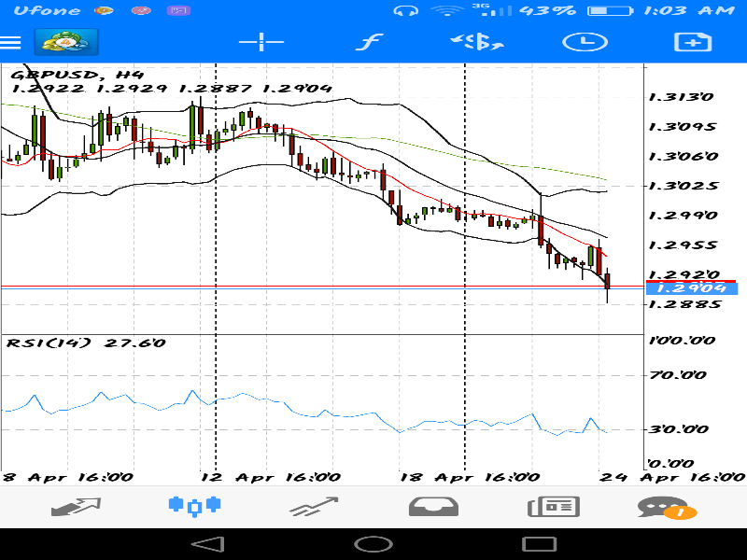This screenshot has width=747, height=560.
Task: Click the GBPUSD, H4 chart title
Action: coord(77,75)
